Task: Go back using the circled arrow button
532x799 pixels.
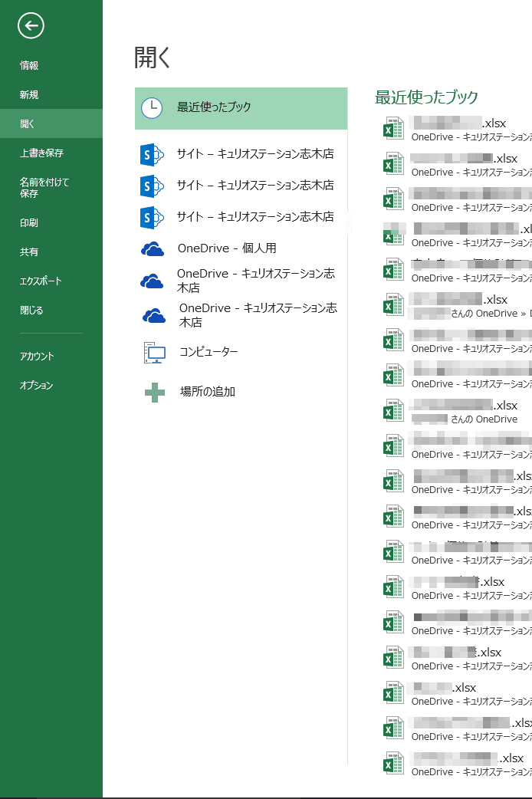Action: (x=31, y=25)
